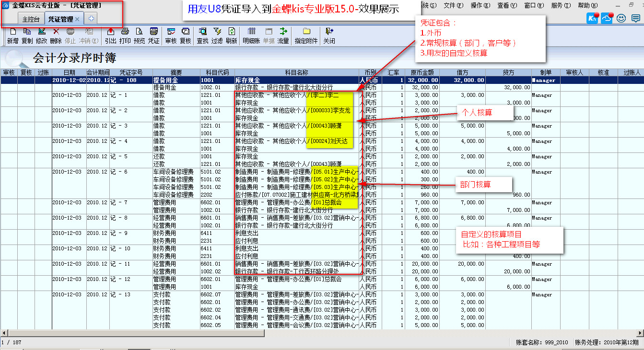Screen dimensions: 644x350
Task: Click the smiley face feedback icon
Action: point(621,18)
